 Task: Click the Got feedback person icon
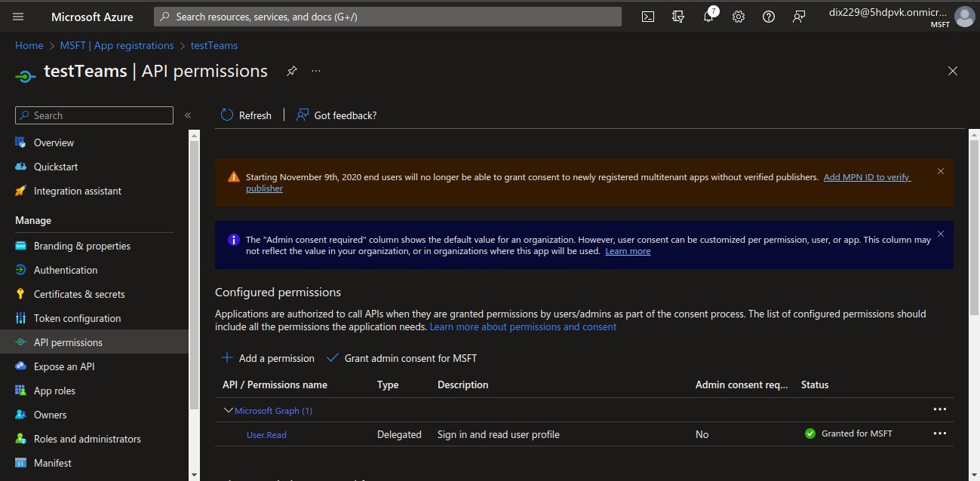coord(303,115)
